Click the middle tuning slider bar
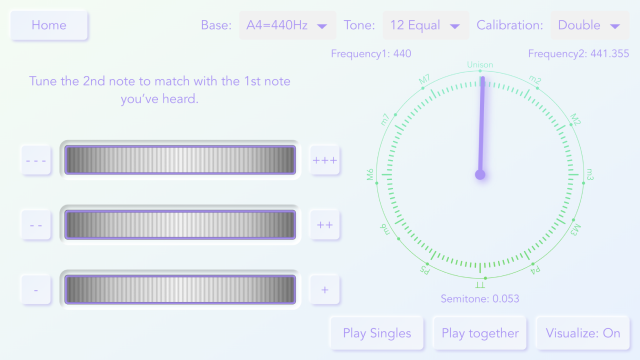The width and height of the screenshot is (640, 360). click(x=180, y=225)
